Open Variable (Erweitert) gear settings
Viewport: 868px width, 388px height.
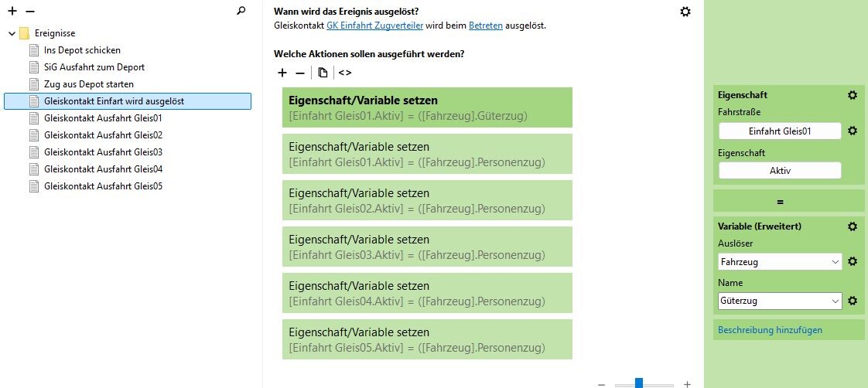click(x=853, y=226)
